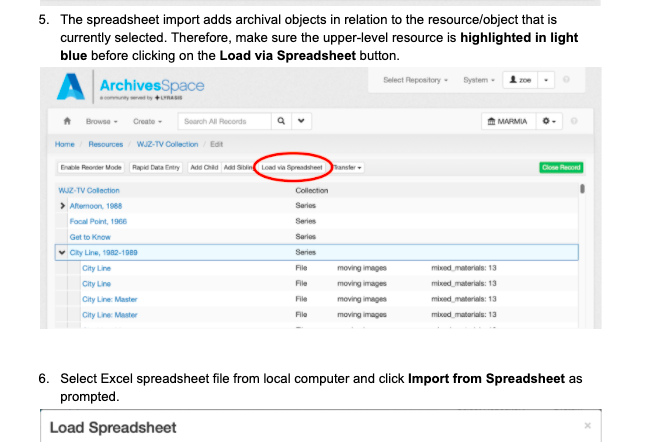This screenshot has height=442, width=658.
Task: Open the Select Repository dropdown
Action: tap(415, 79)
